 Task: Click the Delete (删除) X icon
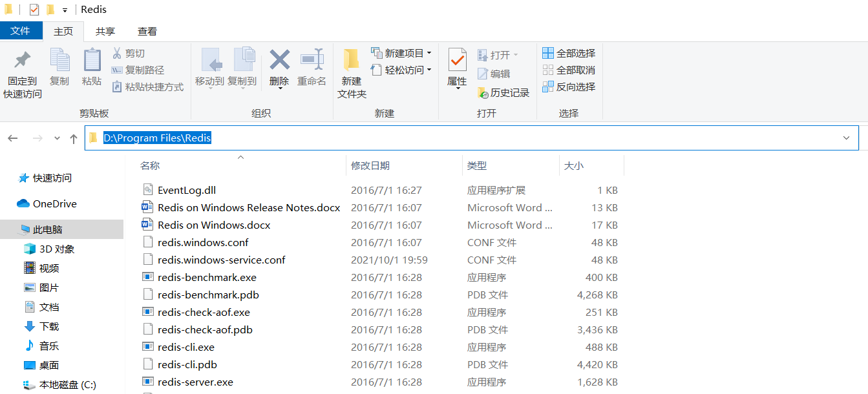279,60
